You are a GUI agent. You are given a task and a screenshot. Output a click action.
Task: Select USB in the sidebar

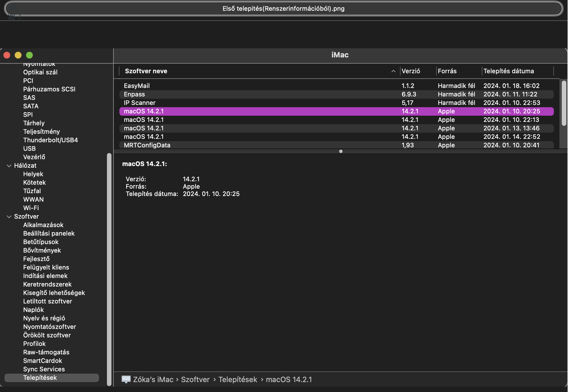click(x=29, y=149)
